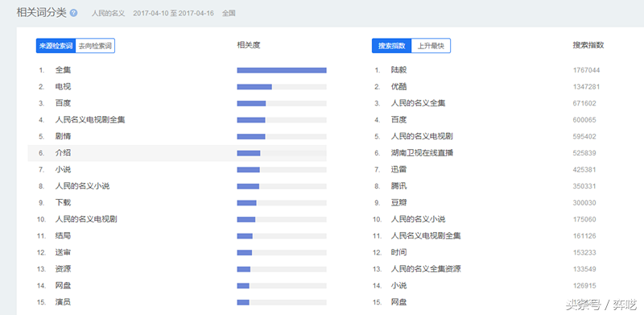Click the relevance bar for 演员

pyautogui.click(x=282, y=302)
